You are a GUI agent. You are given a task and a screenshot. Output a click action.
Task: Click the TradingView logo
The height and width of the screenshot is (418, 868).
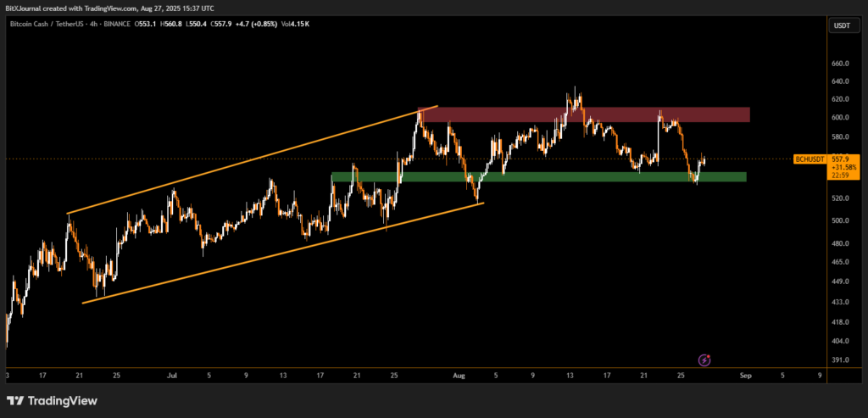52,400
